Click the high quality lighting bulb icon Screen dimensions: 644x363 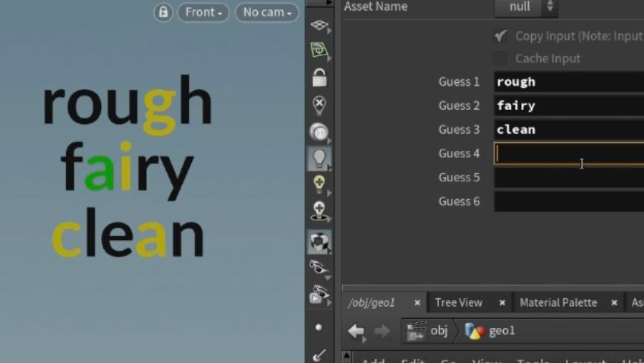coord(319,185)
